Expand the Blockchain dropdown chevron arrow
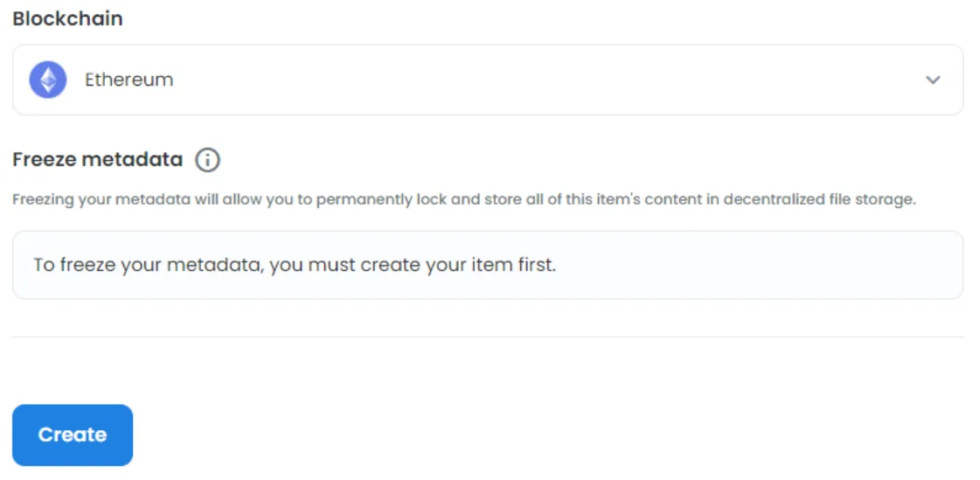This screenshot has width=980, height=480. [x=933, y=80]
